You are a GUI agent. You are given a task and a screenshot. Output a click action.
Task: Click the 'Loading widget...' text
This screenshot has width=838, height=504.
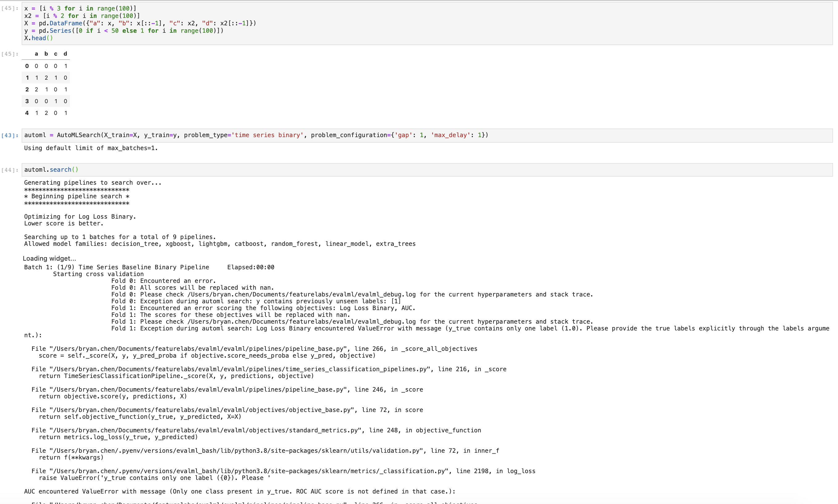(x=49, y=258)
